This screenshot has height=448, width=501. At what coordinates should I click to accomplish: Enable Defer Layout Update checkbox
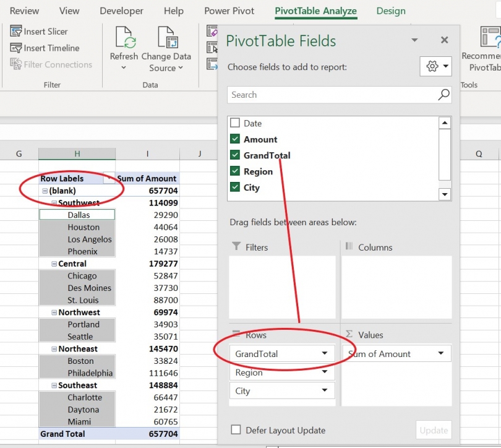(x=236, y=429)
